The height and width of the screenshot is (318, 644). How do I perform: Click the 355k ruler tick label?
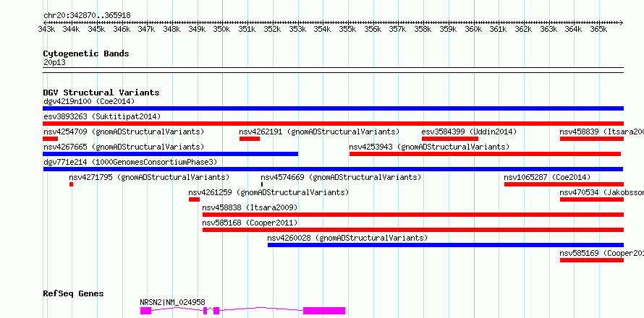click(x=347, y=30)
